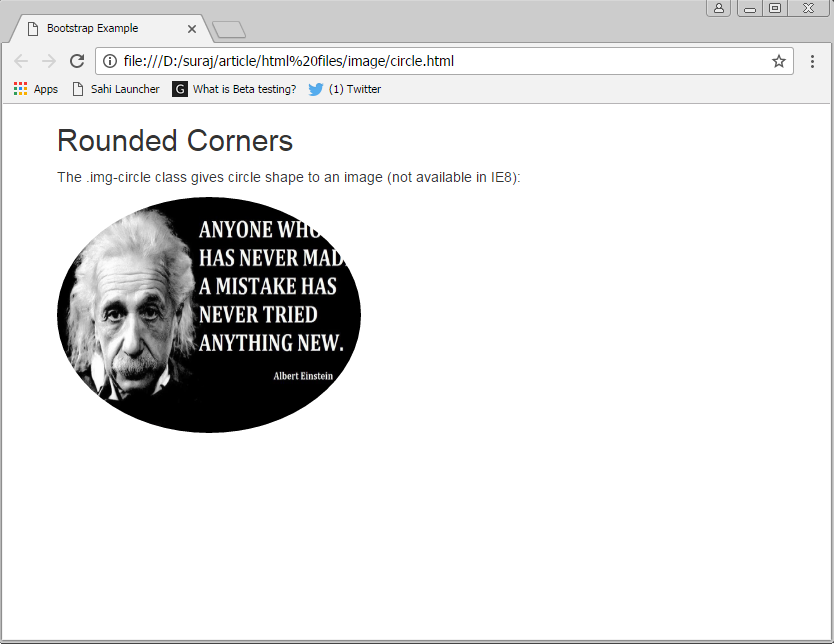Viewport: 834px width, 644px height.
Task: Open the (1) Twitter bookmark
Action: coord(345,89)
